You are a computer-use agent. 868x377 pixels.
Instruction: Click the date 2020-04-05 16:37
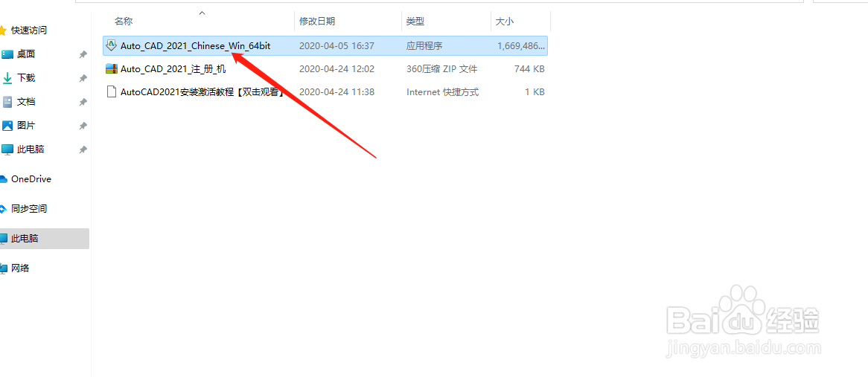point(336,46)
